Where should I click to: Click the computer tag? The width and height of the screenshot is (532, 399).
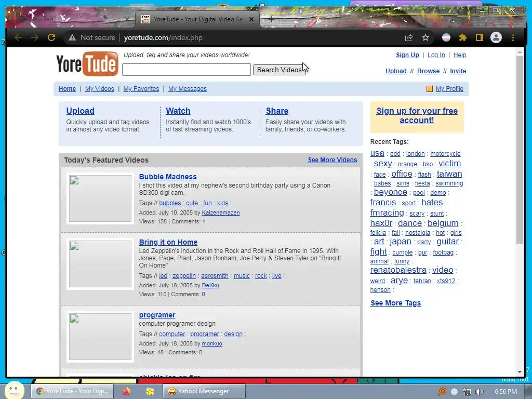[172, 334]
